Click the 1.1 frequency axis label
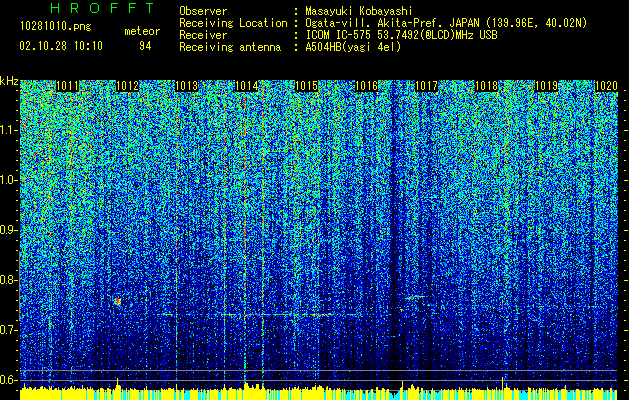The height and width of the screenshot is (400, 629). (8, 130)
